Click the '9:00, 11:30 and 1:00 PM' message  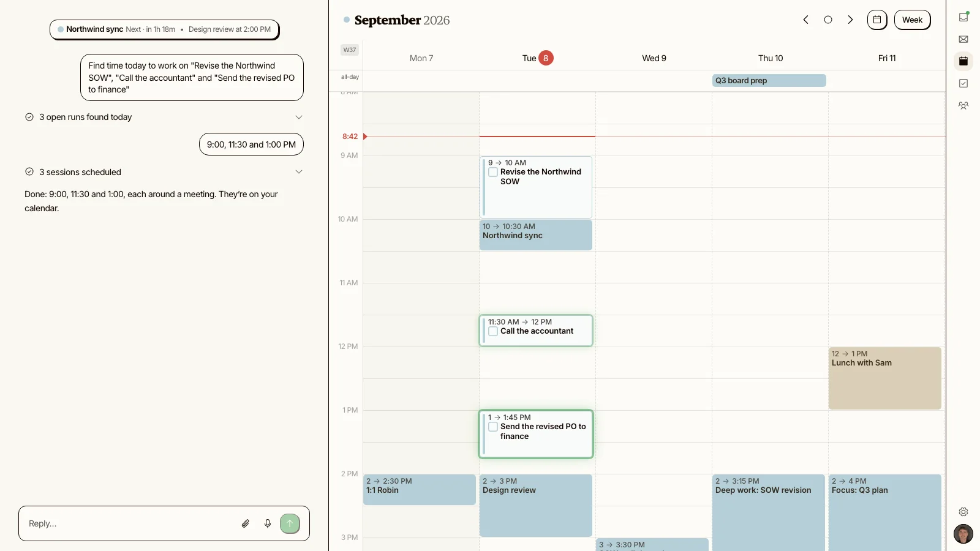point(251,144)
